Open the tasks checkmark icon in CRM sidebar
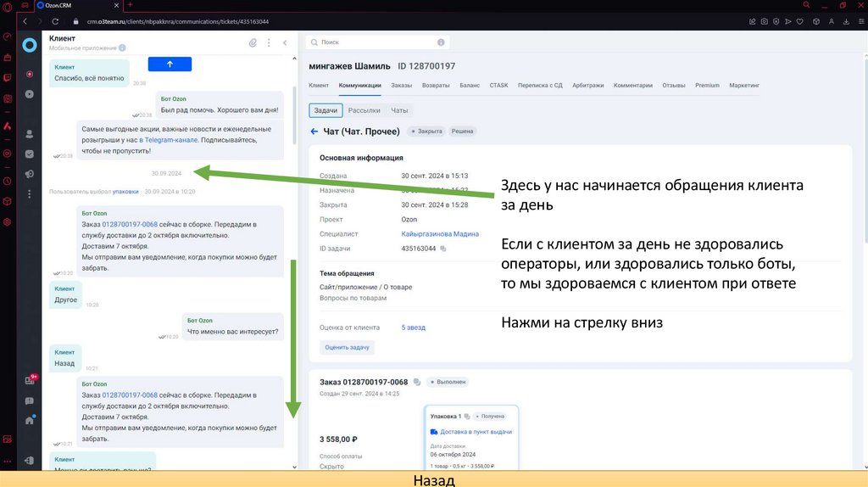 [30, 154]
